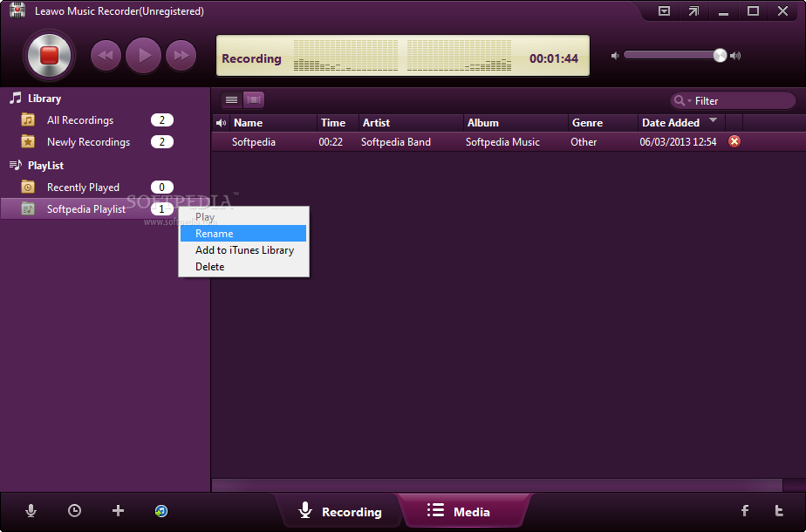Choose Play from the context menu
The width and height of the screenshot is (806, 532).
[x=243, y=217]
